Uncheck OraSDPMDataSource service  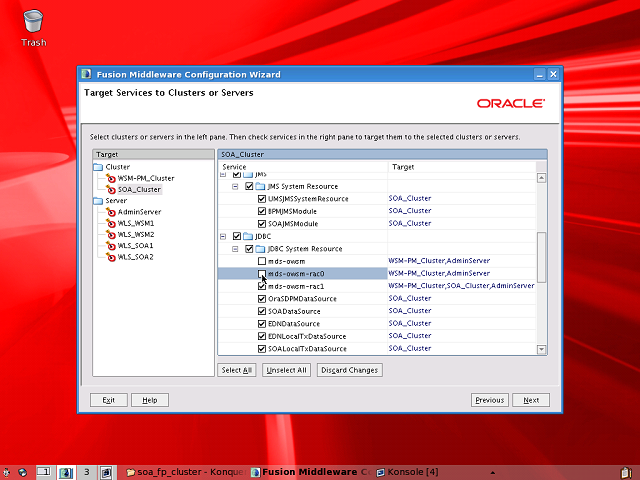point(262,299)
